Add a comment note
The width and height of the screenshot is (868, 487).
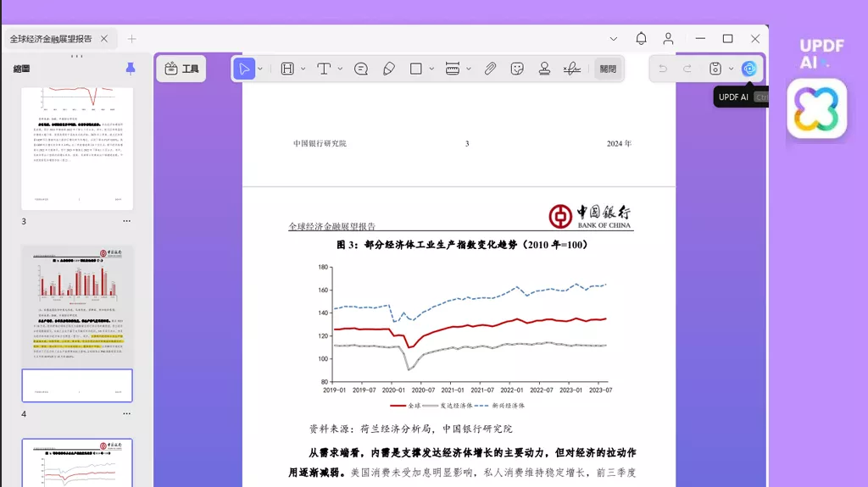click(x=361, y=69)
